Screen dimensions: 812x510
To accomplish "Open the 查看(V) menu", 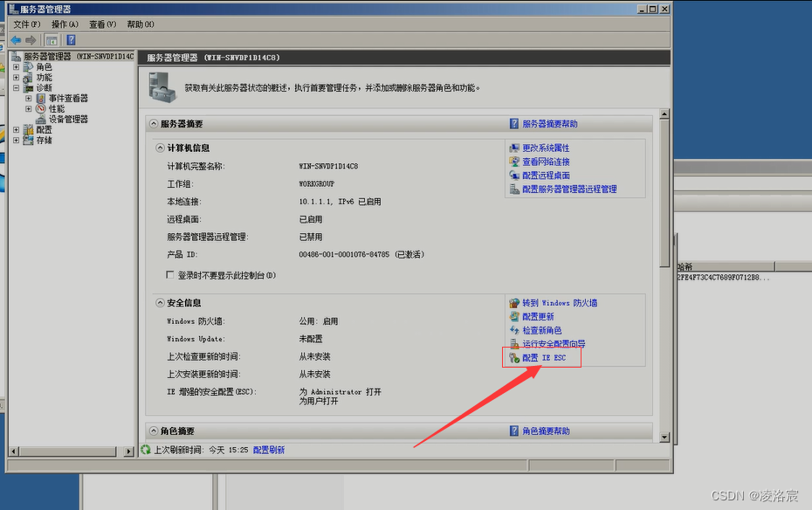I will click(102, 24).
